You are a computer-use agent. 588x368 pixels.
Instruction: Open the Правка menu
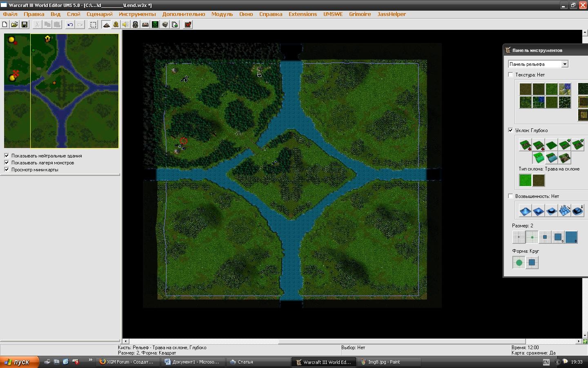point(34,14)
